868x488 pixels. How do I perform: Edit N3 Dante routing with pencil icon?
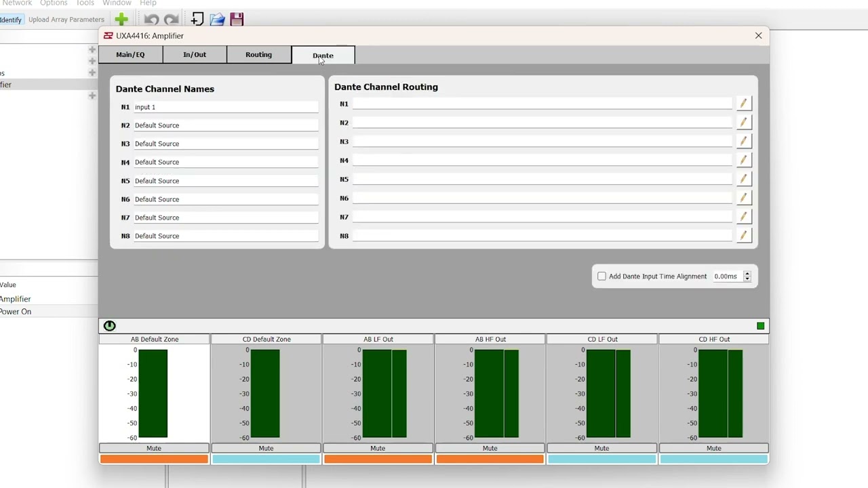pyautogui.click(x=744, y=141)
